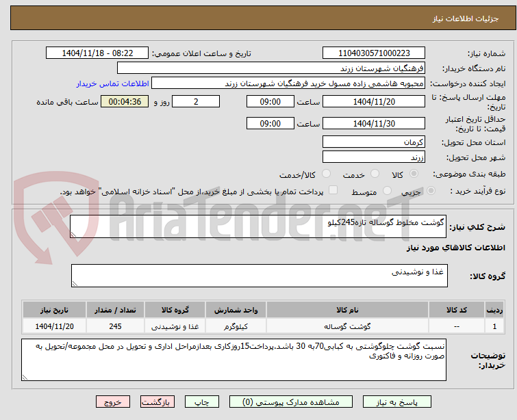Click the شرح کلی نیاز text area

click(258, 226)
